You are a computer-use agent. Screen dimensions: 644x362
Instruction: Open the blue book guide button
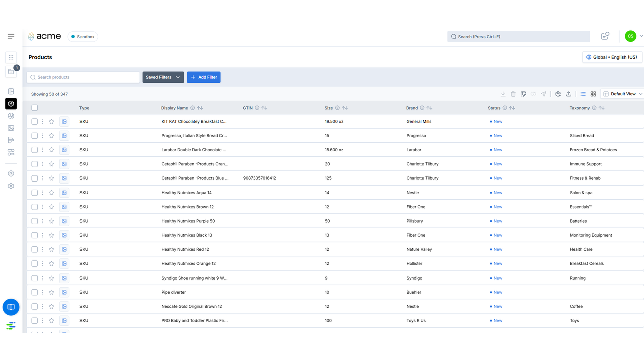(x=11, y=307)
